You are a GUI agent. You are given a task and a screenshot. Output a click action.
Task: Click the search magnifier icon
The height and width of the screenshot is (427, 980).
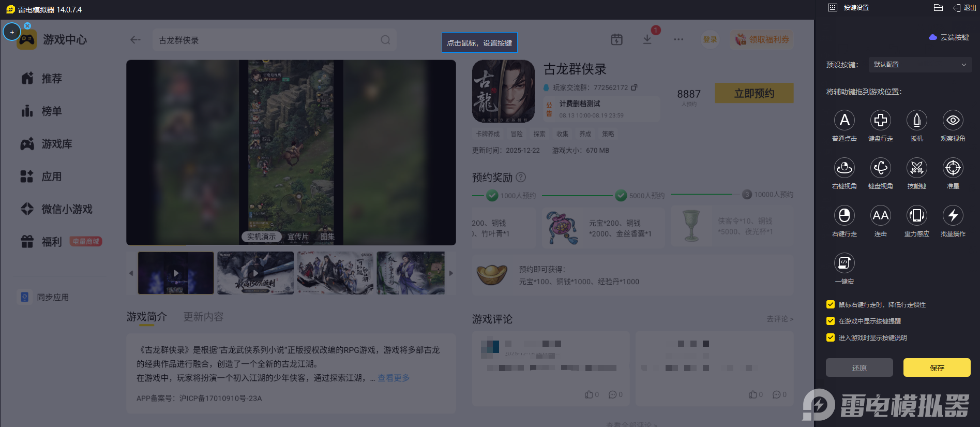tap(385, 40)
